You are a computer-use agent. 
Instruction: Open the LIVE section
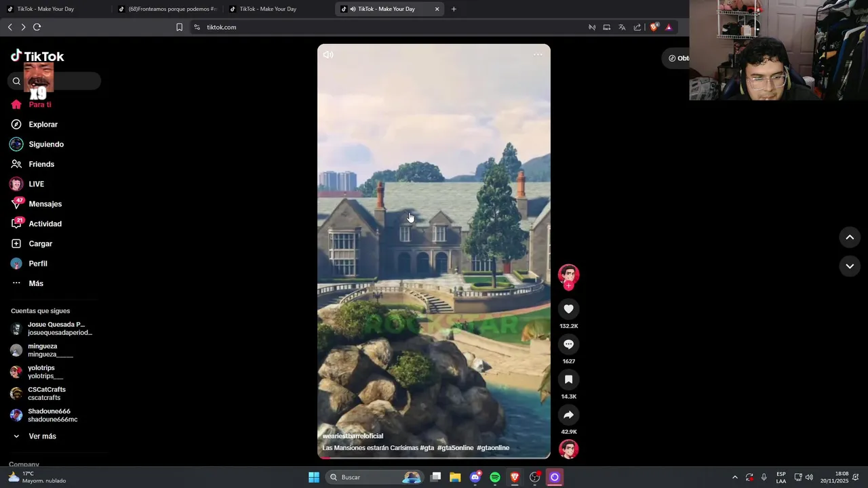(28, 184)
